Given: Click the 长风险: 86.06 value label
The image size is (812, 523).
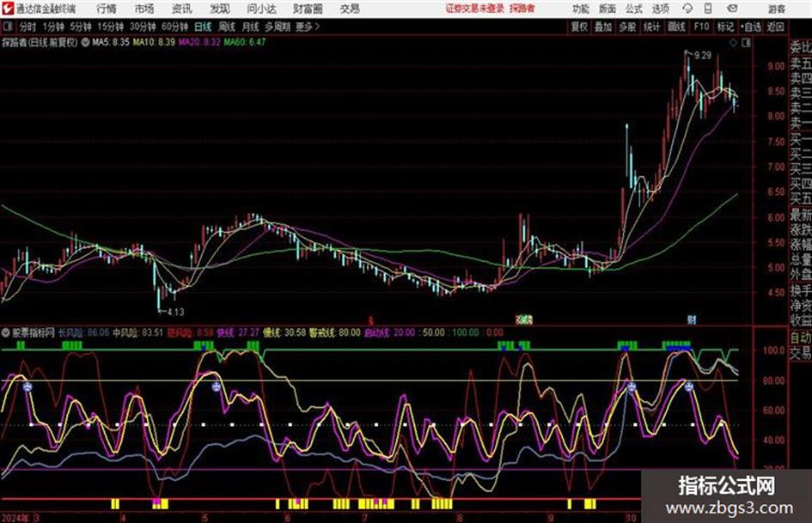Looking at the screenshot, I should pos(83,332).
